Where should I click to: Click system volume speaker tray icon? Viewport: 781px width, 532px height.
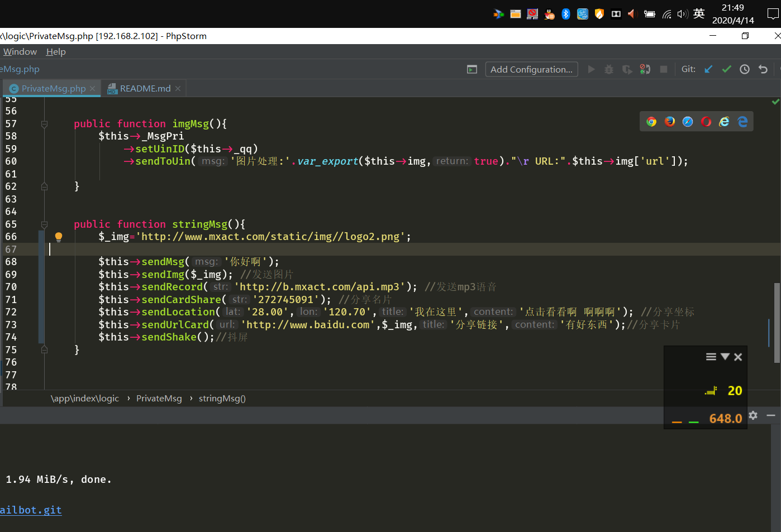(x=683, y=14)
